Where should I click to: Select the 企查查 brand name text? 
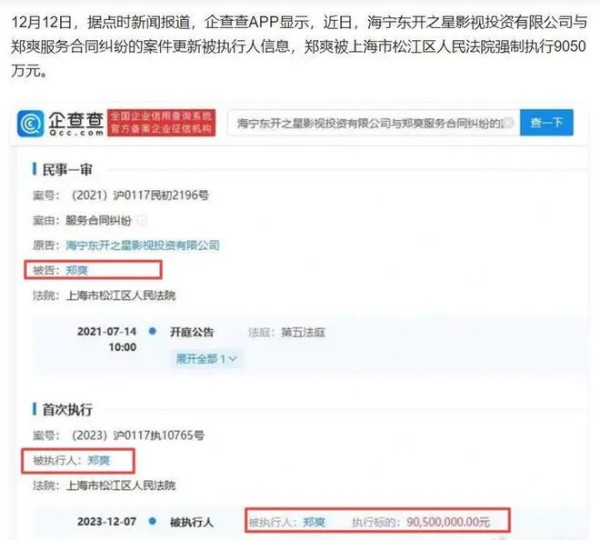point(76,120)
